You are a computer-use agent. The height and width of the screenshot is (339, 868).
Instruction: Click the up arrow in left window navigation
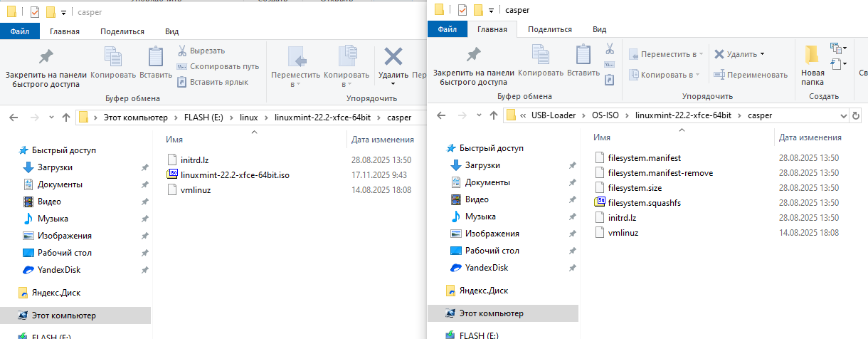(x=66, y=118)
